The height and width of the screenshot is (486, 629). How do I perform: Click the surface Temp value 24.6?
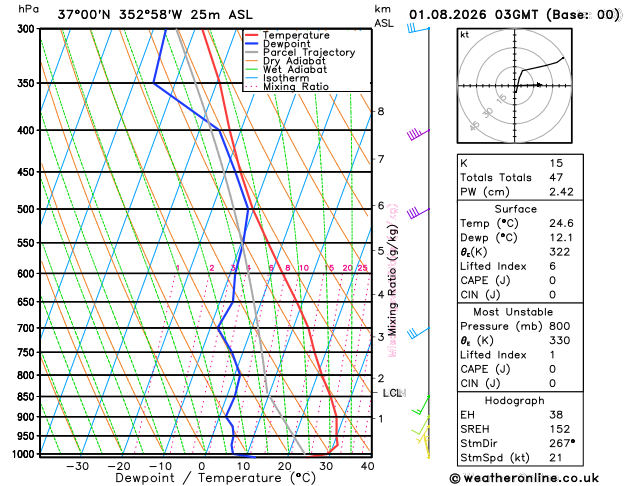(561, 223)
